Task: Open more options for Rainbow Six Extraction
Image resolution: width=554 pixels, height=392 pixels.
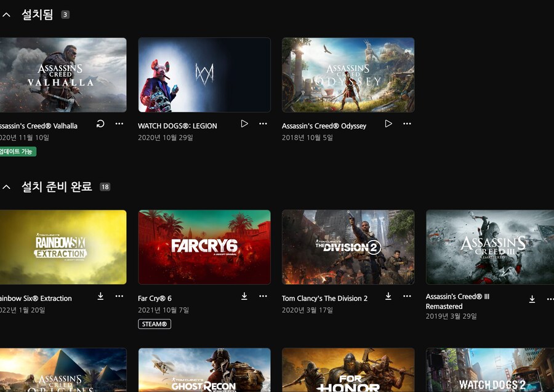Action: (119, 296)
